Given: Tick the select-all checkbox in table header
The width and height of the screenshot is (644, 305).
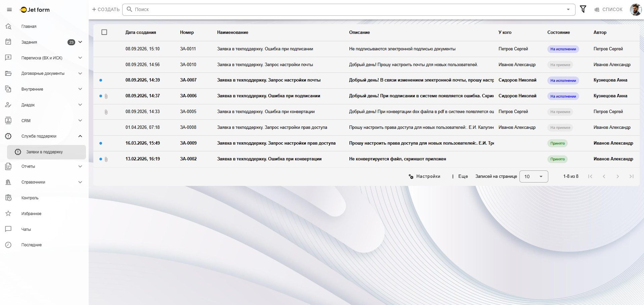Looking at the screenshot, I should (x=104, y=32).
